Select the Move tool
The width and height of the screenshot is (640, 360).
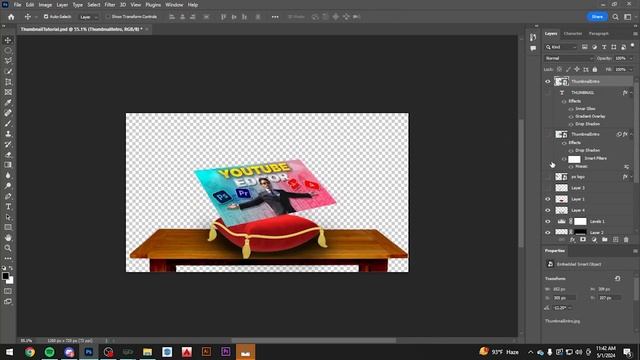pos(8,40)
